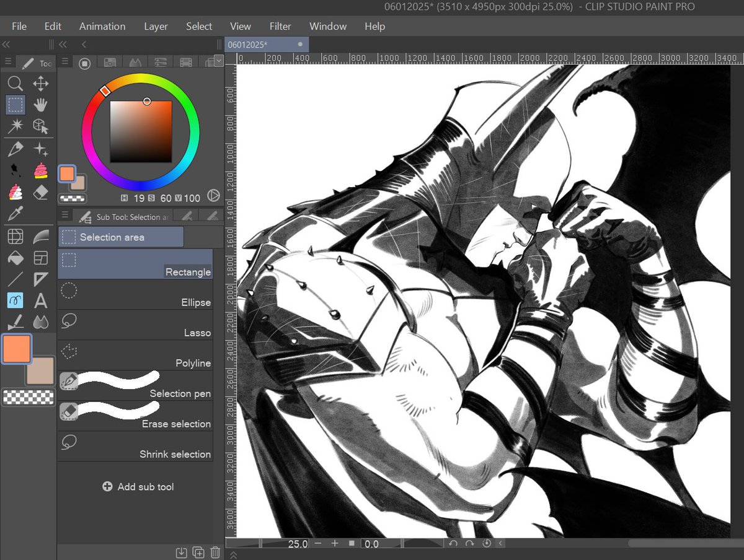Select the pink swirl custom brush icon

click(x=41, y=170)
